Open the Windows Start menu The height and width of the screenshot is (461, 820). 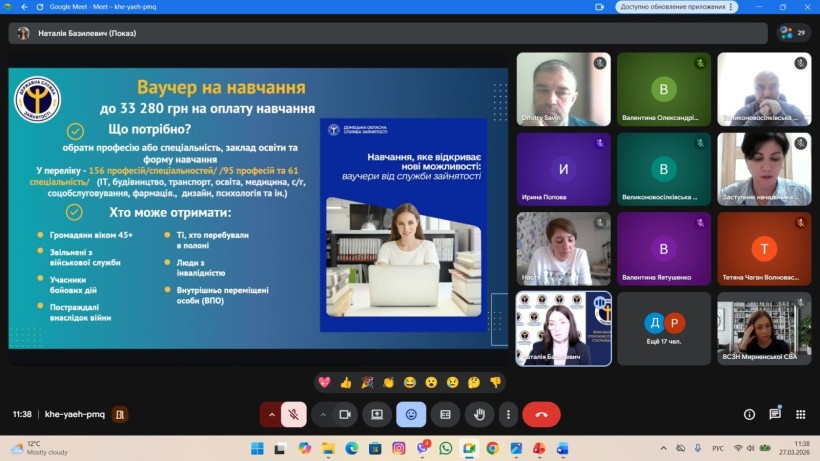257,448
